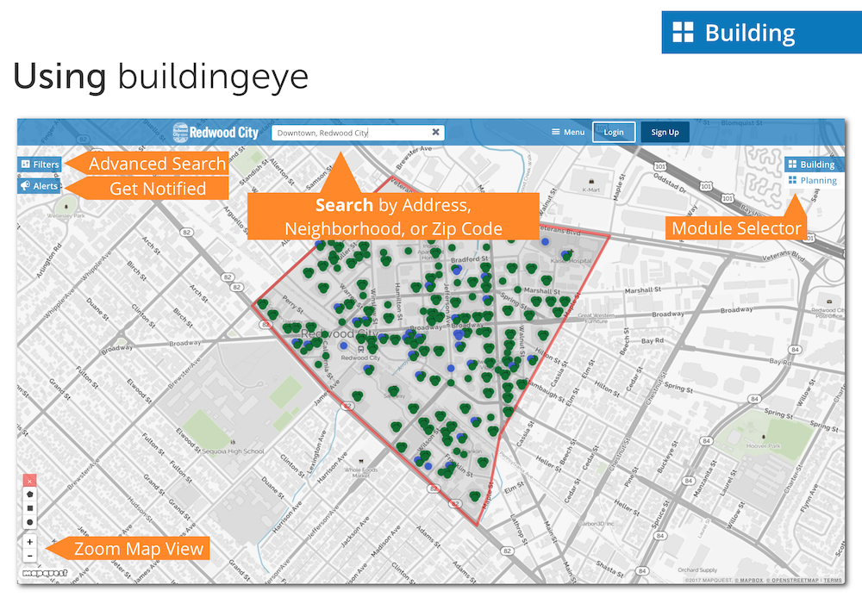This screenshot has width=862, height=616.
Task: Zoom in with the plus button
Action: pos(29,541)
